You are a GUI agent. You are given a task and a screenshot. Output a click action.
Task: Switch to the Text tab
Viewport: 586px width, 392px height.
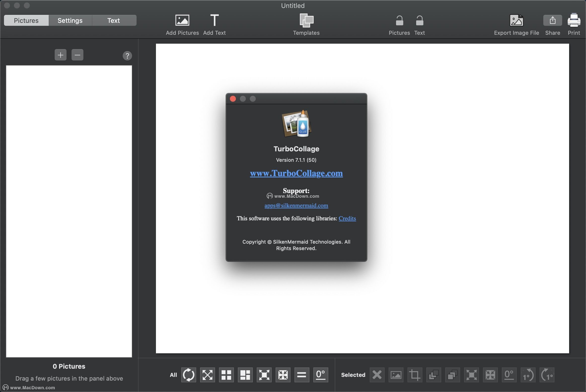coord(114,20)
